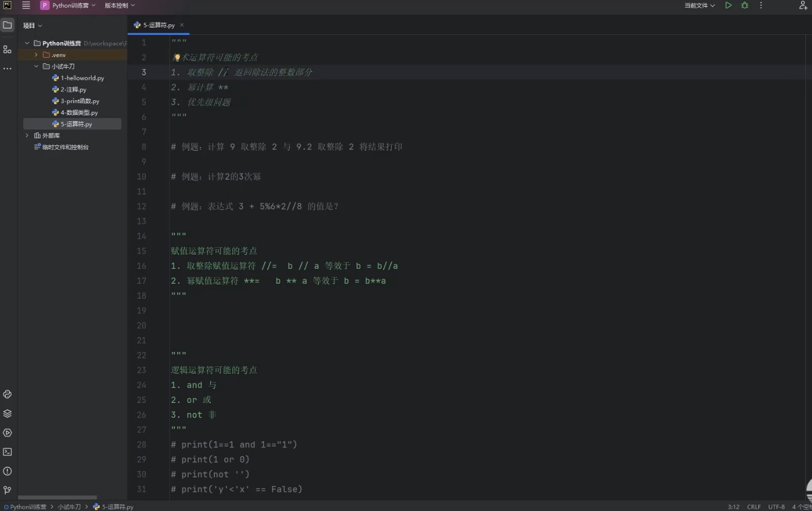The image size is (812, 511).
Task: Open the Terminal tool window
Action: [x=7, y=452]
